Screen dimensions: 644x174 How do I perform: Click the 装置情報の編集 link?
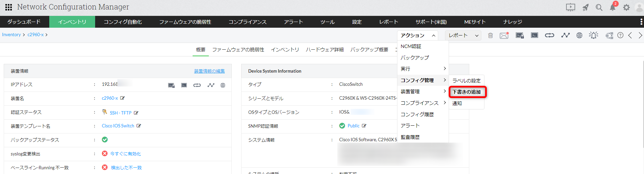(x=209, y=71)
